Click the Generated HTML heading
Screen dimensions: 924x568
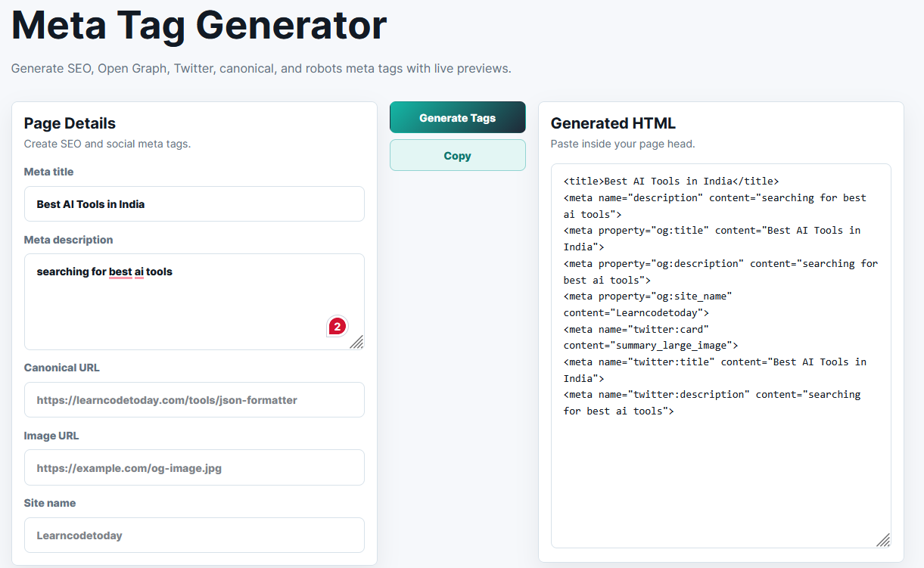[613, 123]
